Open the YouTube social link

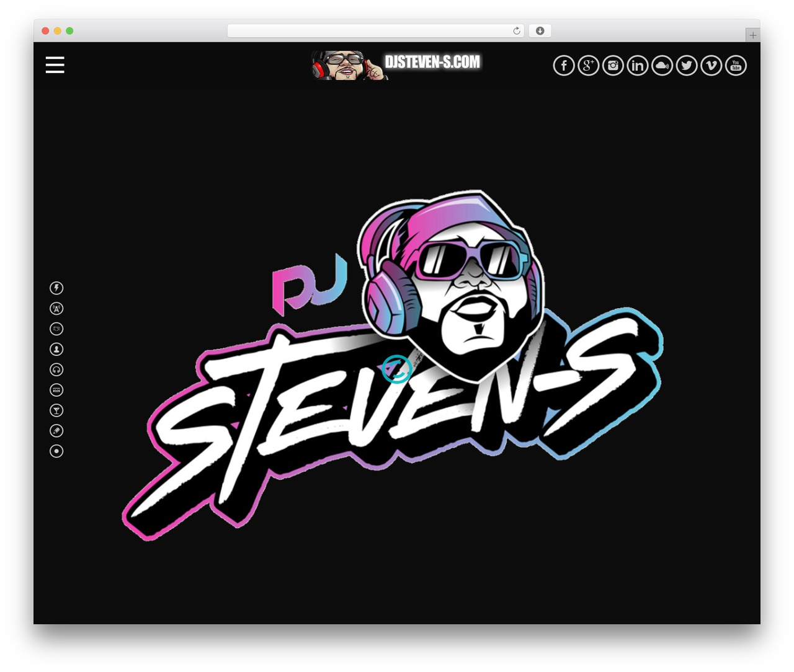(736, 65)
